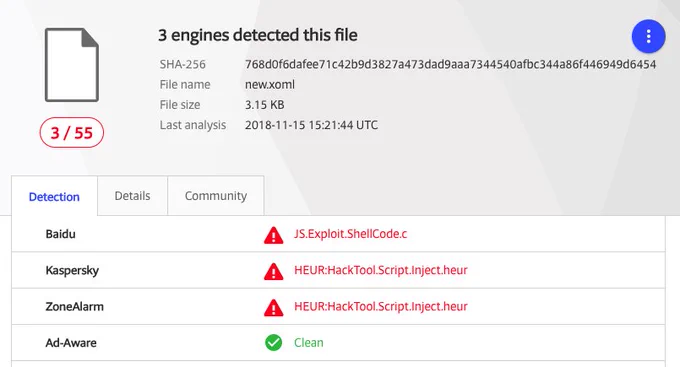This screenshot has width=680, height=367.
Task: Click Kaspersky's HEUR:HackTool.Script.Inject.heur result
Action: 381,270
